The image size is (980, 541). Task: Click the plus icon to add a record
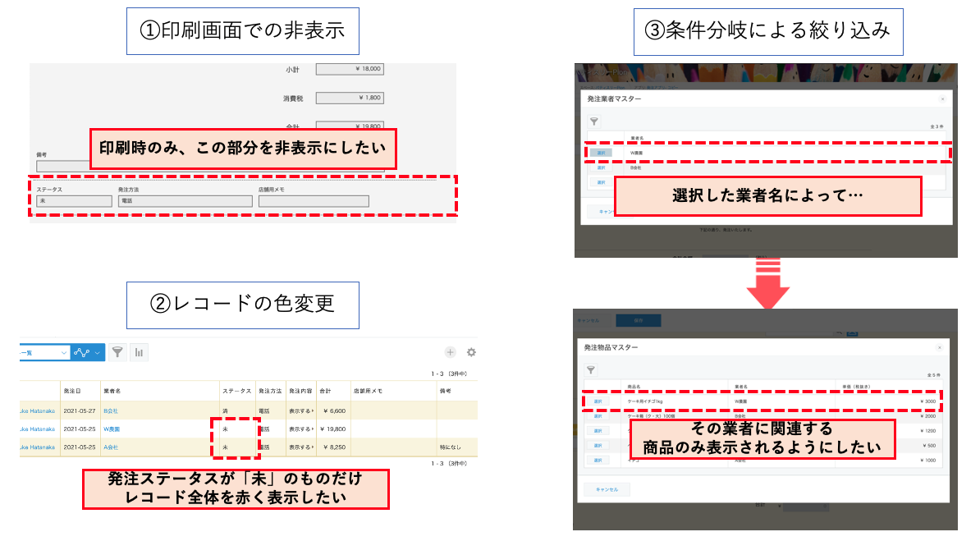coord(450,352)
